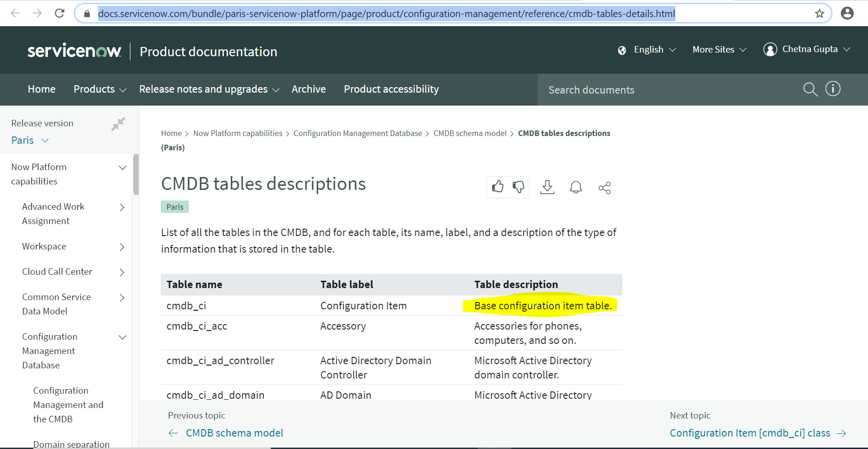Open next topic Configuration Item class
This screenshot has height=449, width=868.
coord(750,433)
